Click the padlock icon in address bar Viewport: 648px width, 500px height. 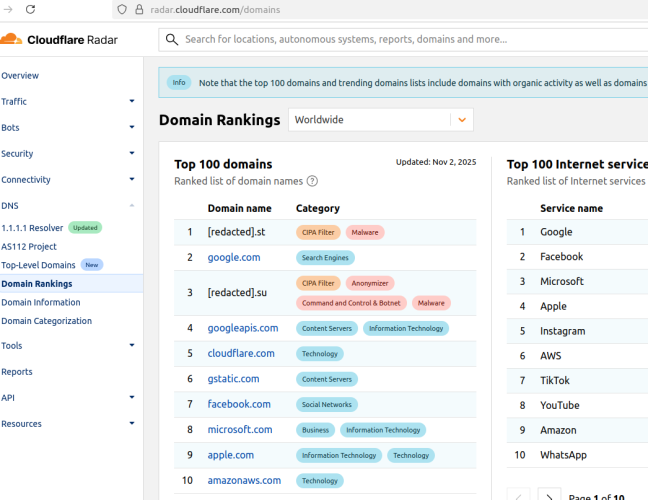[x=139, y=10]
